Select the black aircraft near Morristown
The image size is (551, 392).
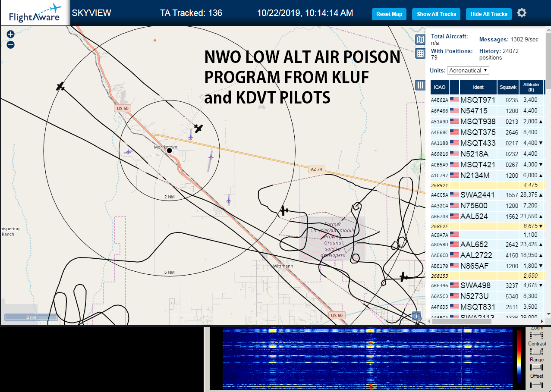[198, 128]
